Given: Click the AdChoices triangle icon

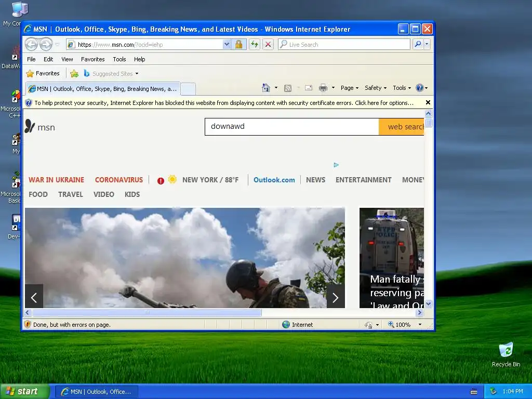Looking at the screenshot, I should [x=336, y=165].
